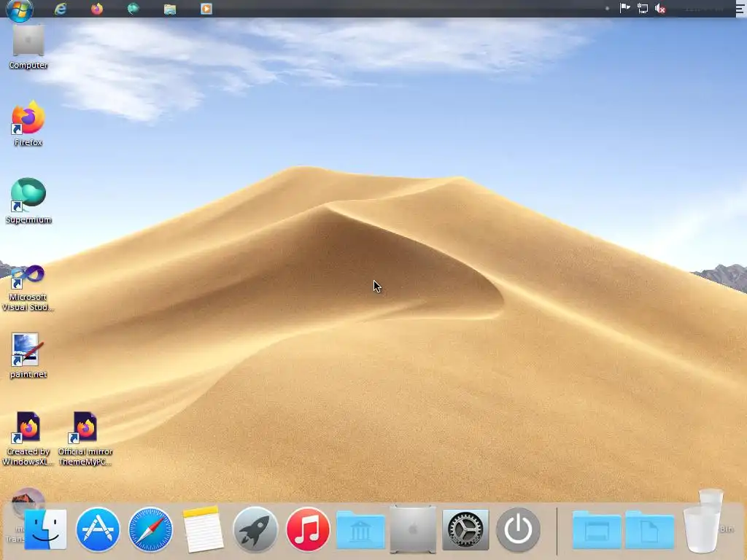Open the window folder in the dock
This screenshot has width=747, height=560.
tap(597, 531)
